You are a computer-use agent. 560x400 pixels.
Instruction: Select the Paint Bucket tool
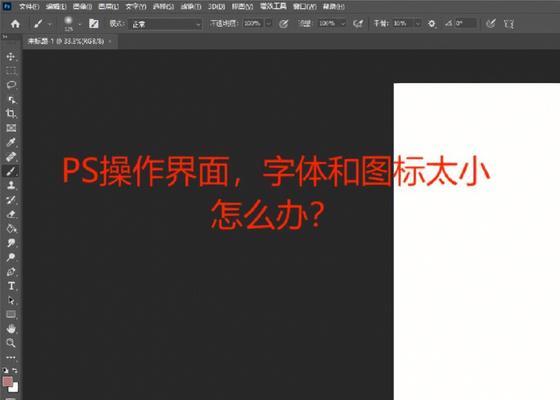click(11, 228)
